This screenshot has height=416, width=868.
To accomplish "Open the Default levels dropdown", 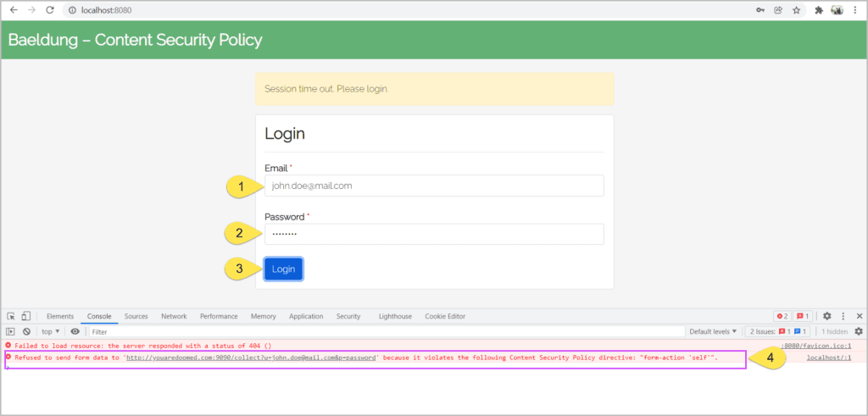I will pos(713,331).
